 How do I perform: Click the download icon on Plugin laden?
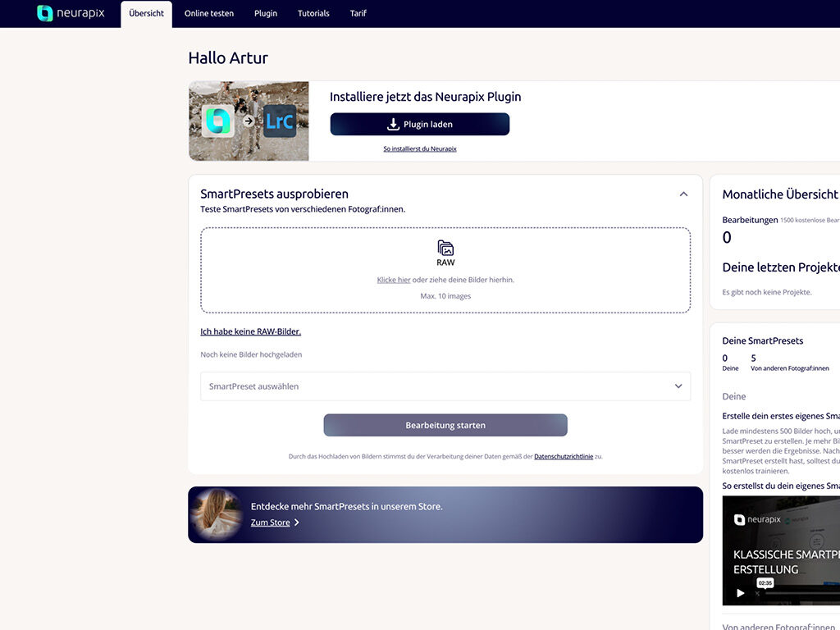393,124
